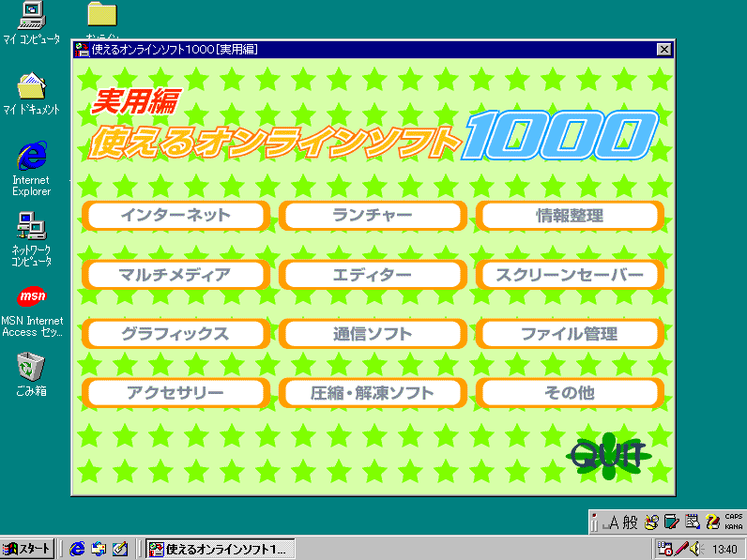Screen dimensions: 747x560
Task: Click the Show Desktop Quick Launch icon
Action: (120, 549)
